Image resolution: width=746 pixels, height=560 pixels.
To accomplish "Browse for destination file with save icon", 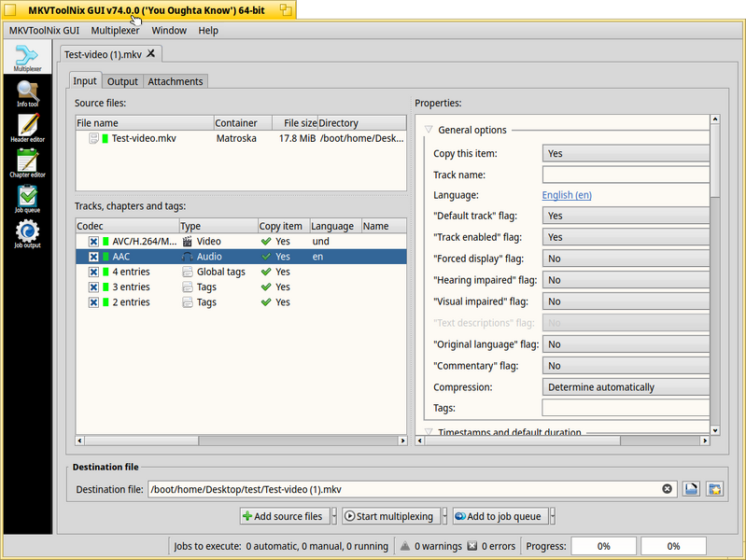I will (691, 489).
